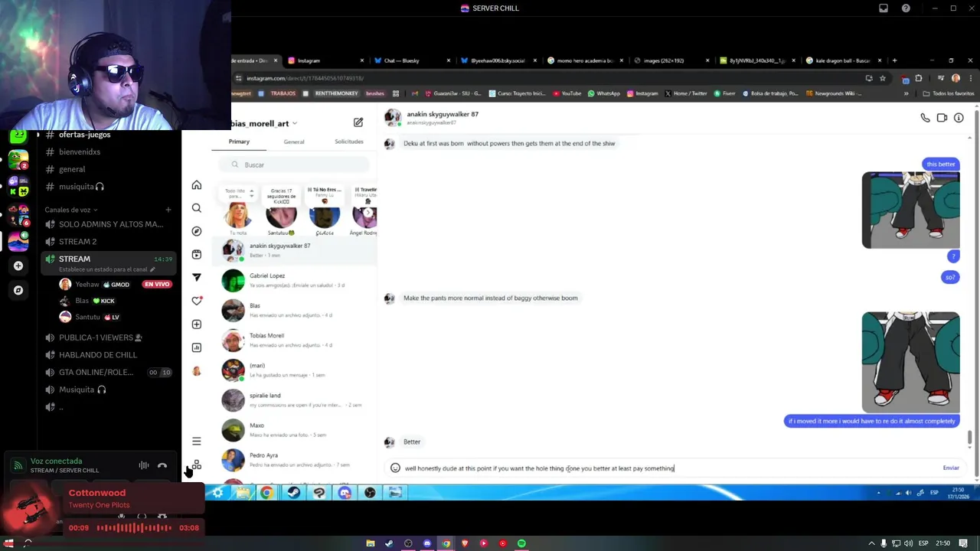Click the new message compose icon
The width and height of the screenshot is (980, 551).
point(358,122)
